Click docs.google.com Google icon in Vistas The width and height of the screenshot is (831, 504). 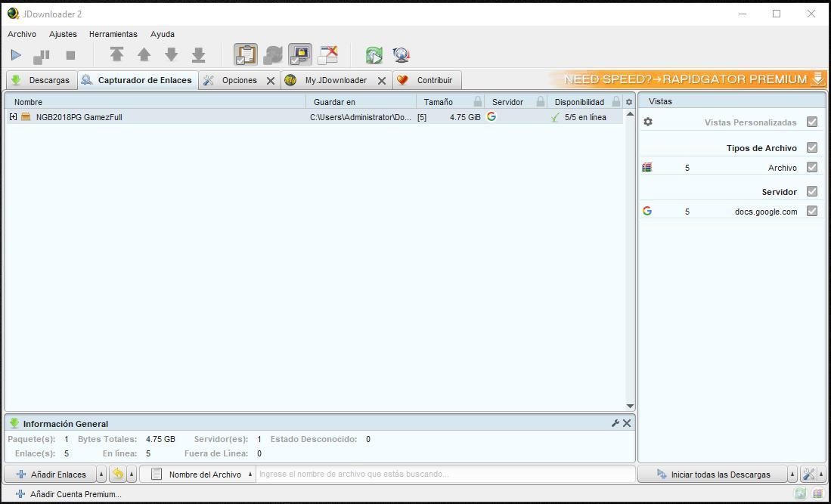point(647,212)
